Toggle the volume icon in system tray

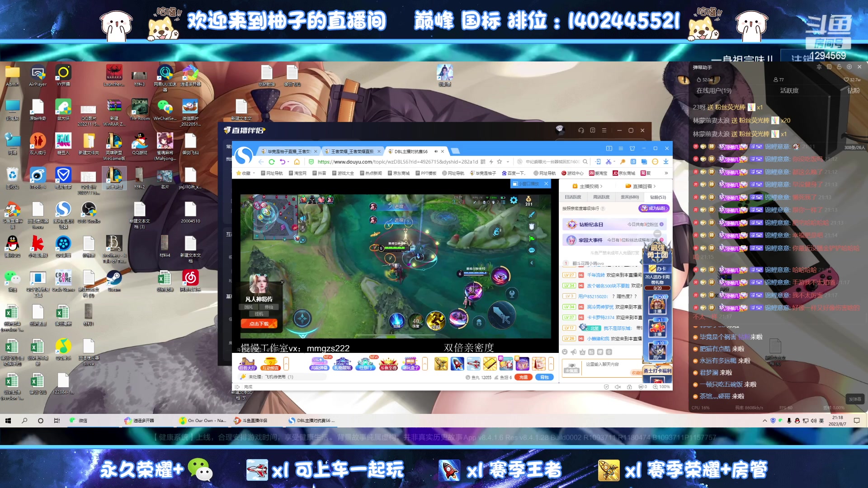814,420
